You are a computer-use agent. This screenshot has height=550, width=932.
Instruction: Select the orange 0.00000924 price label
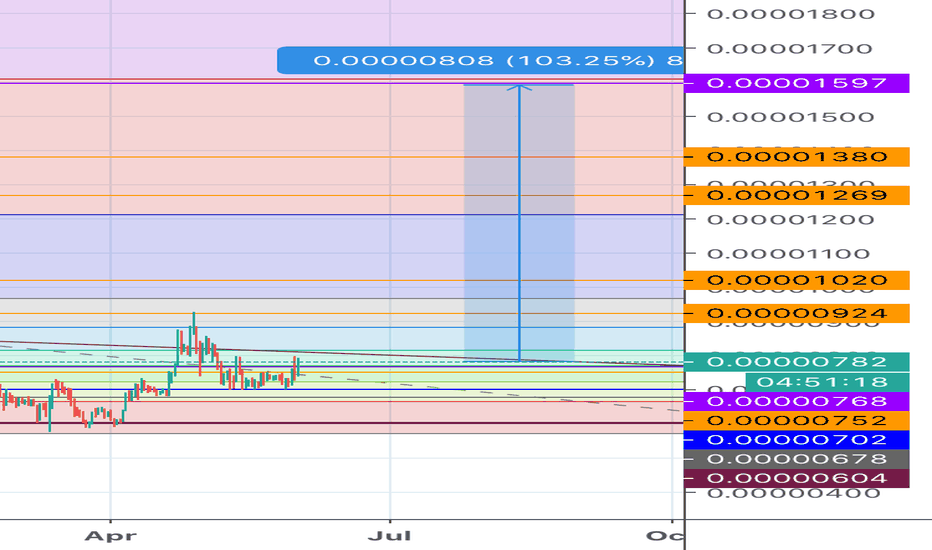(x=796, y=313)
